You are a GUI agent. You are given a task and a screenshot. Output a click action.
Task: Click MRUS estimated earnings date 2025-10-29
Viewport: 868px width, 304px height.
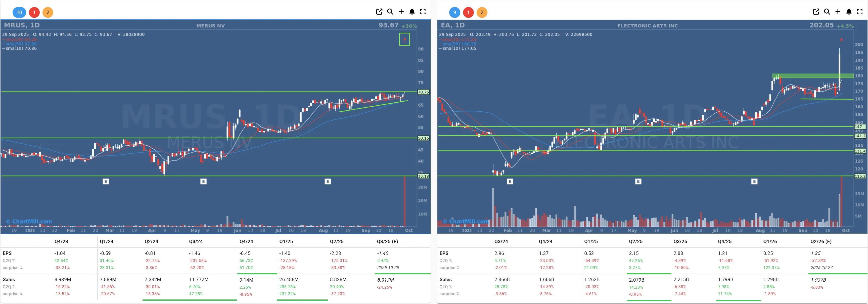point(388,268)
